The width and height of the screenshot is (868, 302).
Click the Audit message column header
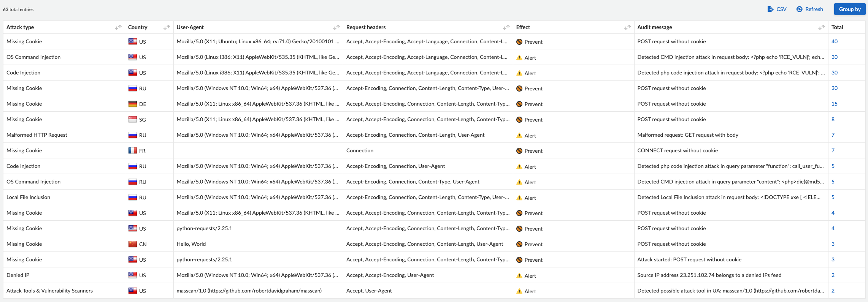pos(655,27)
